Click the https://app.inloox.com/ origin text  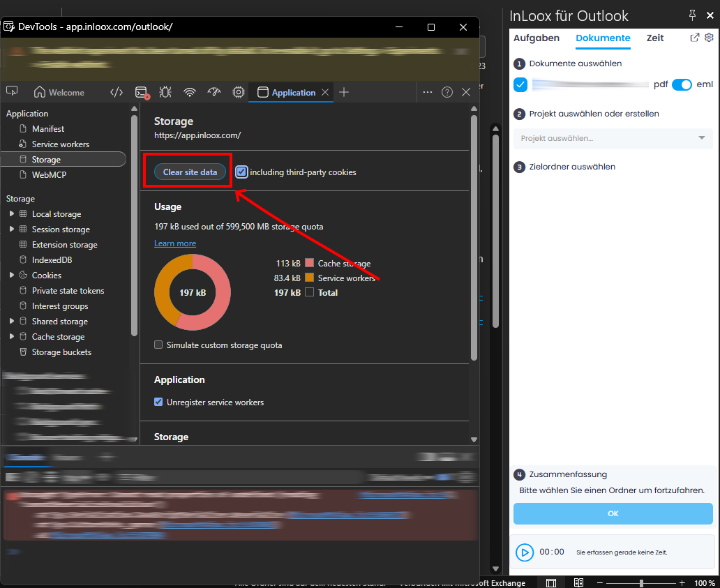click(197, 135)
